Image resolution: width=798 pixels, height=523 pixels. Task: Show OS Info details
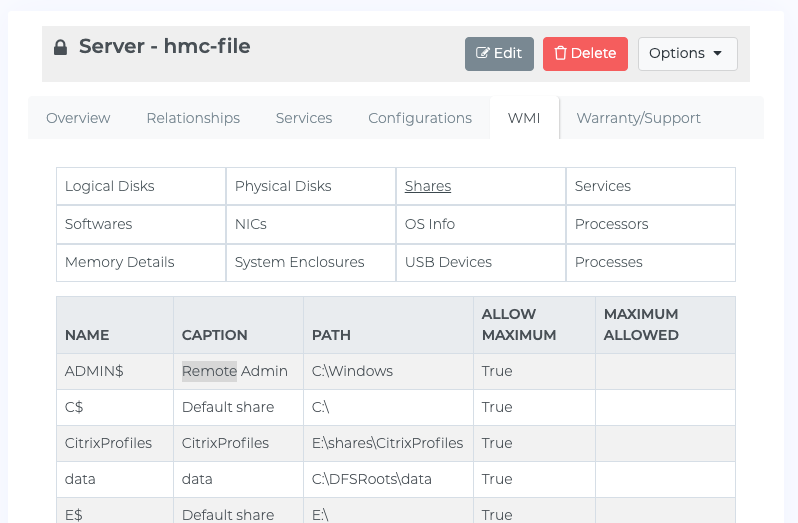pyautogui.click(x=430, y=224)
